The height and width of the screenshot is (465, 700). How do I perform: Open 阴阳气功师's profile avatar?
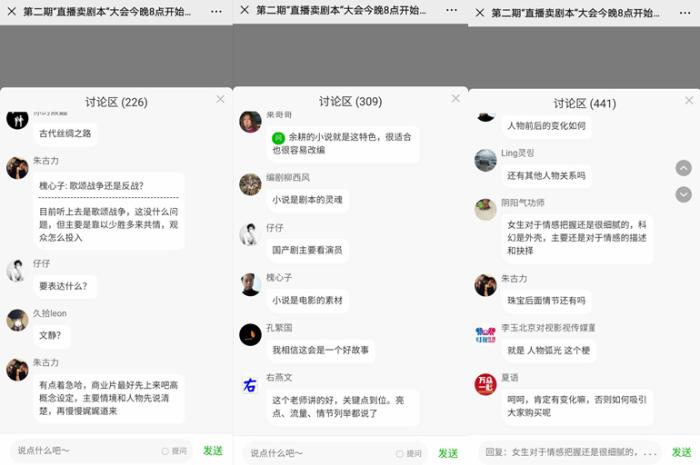pos(485,209)
